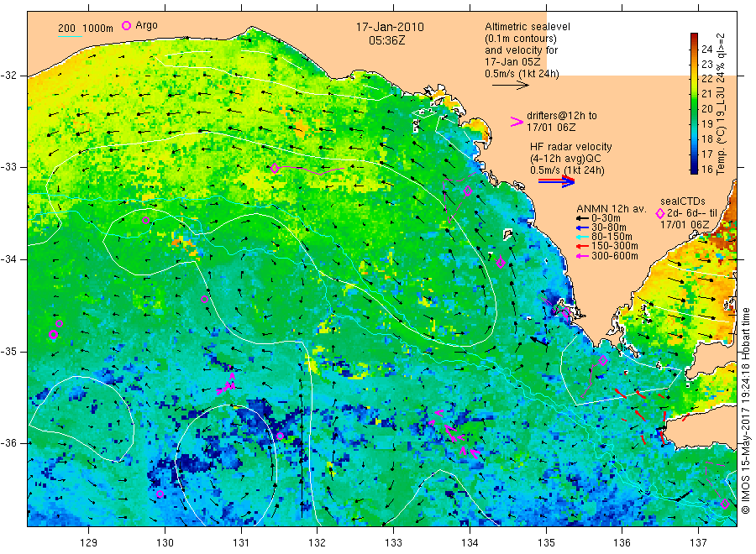Image resolution: width=756 pixels, height=554 pixels.
Task: Click the 'ANMN 12h av.' heading
Action: point(612,209)
